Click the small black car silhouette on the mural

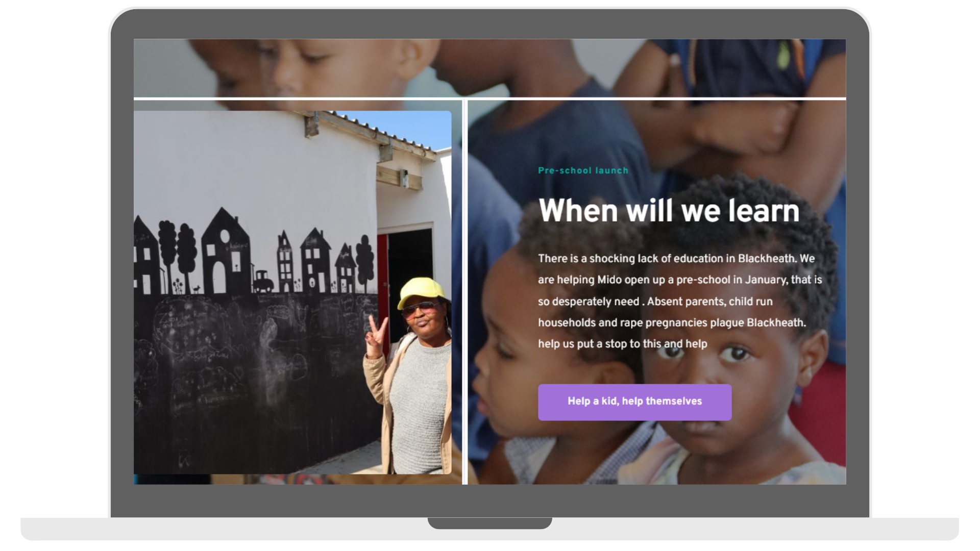[x=263, y=282]
